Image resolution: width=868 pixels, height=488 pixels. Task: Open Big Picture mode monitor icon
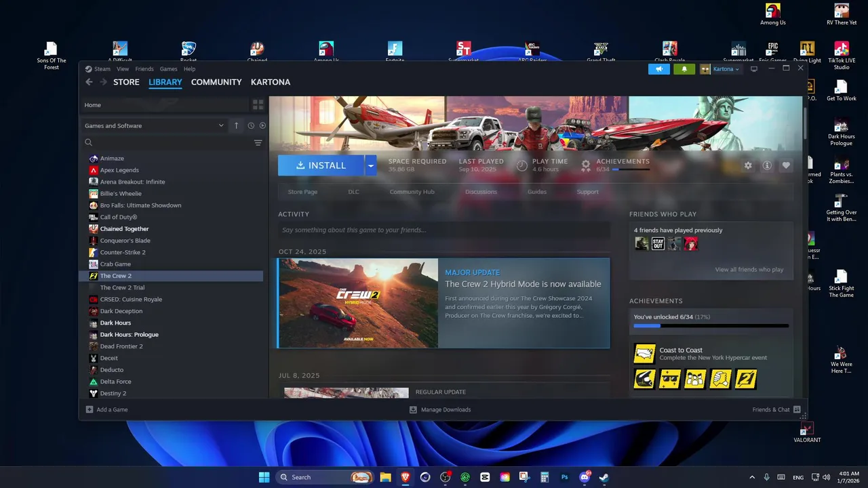pos(753,69)
